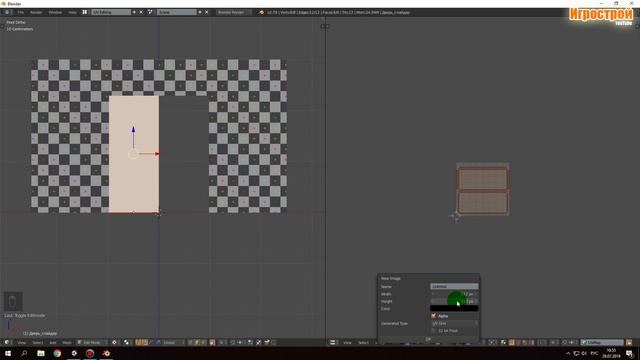The height and width of the screenshot is (360, 640).
Task: Click the blue Z-axis manipulator arrow
Action: pyautogui.click(x=133, y=130)
